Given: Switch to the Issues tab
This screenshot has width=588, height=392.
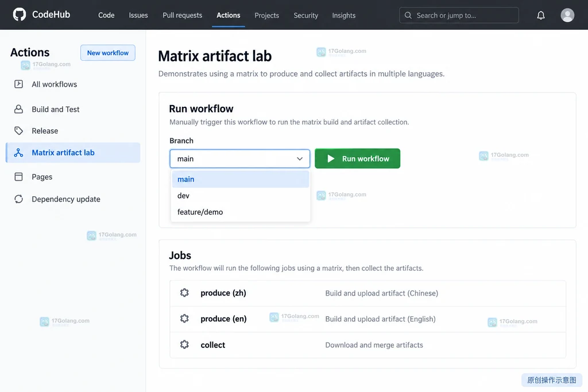Looking at the screenshot, I should (138, 15).
